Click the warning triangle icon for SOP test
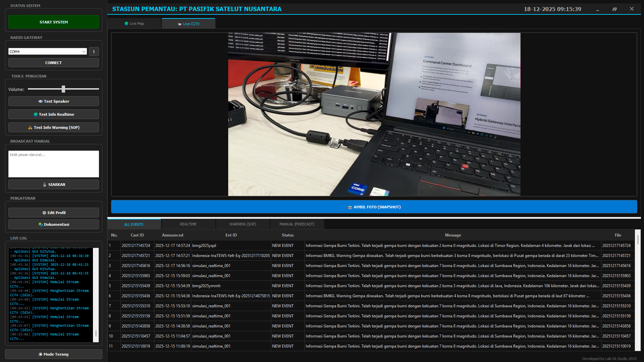Screen dimensions: 644x362 (x=30, y=128)
